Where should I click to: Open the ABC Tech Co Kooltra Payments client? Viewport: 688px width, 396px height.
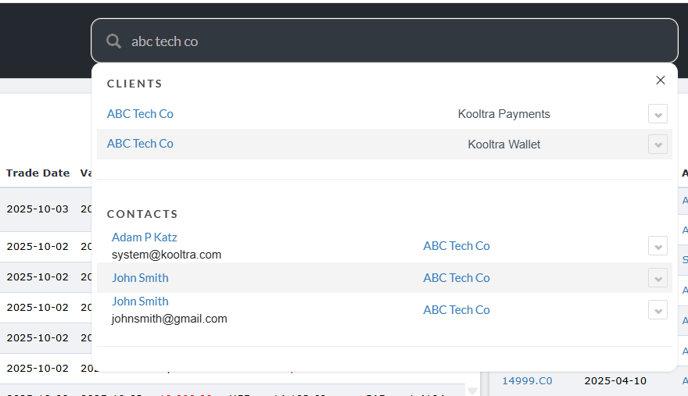[140, 114]
